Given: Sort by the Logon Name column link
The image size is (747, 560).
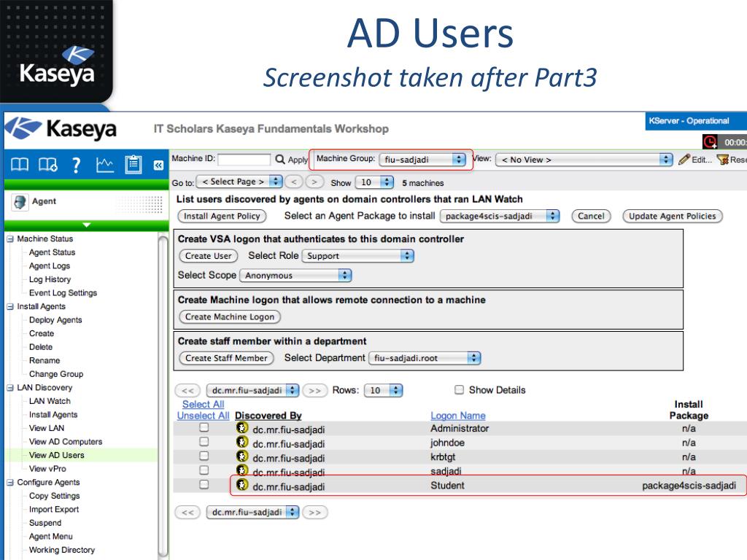Looking at the screenshot, I should [458, 416].
